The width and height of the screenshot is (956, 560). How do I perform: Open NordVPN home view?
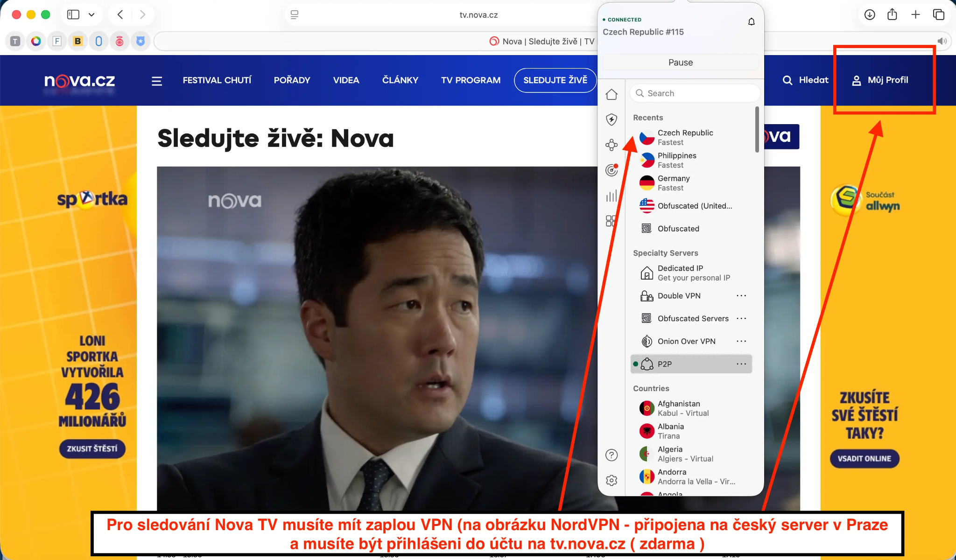(612, 94)
